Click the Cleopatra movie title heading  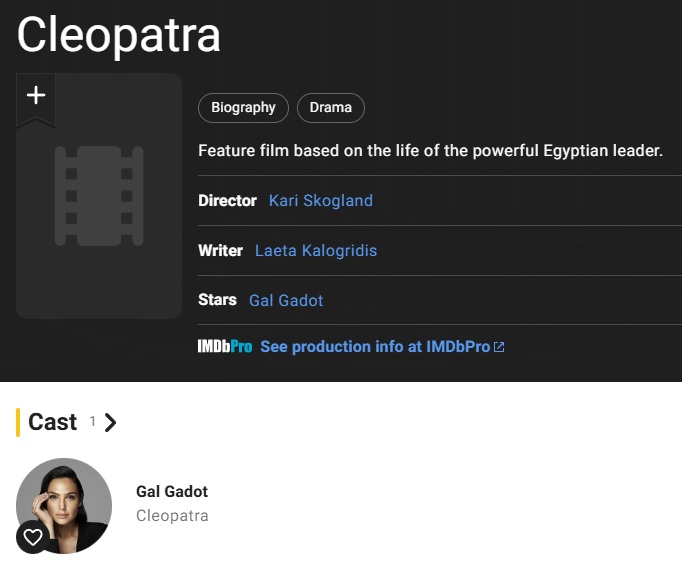point(118,36)
